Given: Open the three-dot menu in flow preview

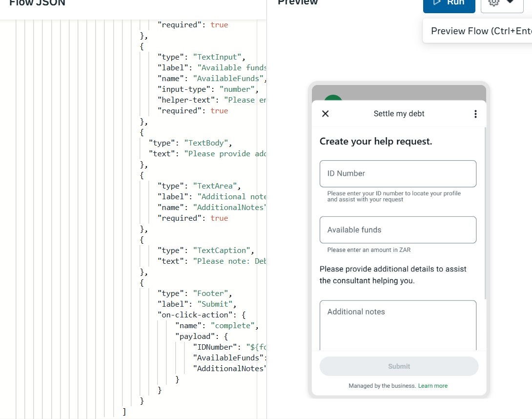Looking at the screenshot, I should pos(475,114).
